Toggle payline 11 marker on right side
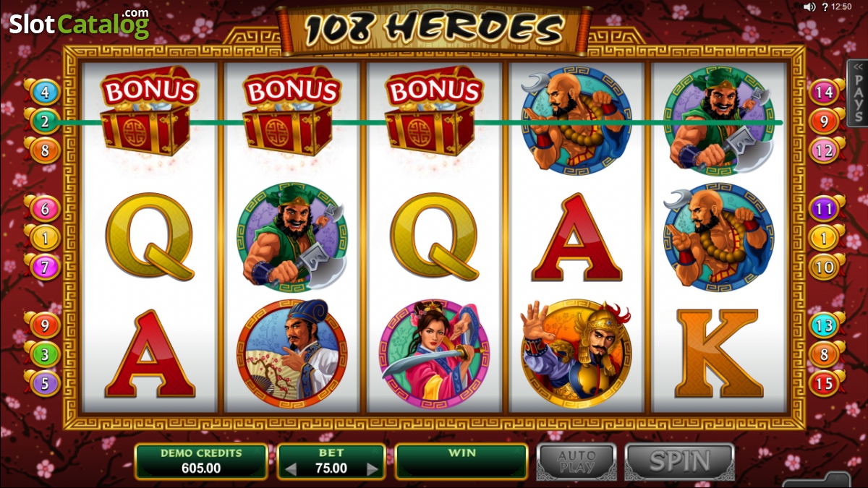The image size is (868, 488). [x=825, y=210]
